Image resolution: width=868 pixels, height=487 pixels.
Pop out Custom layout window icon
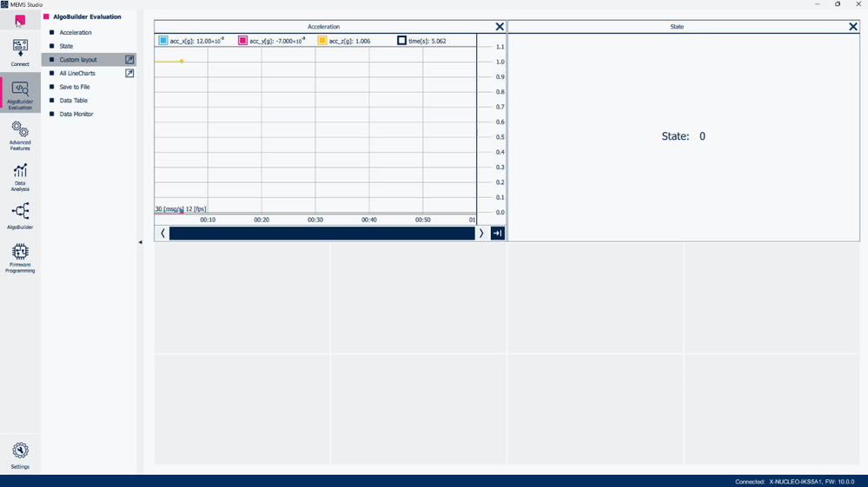(129, 60)
